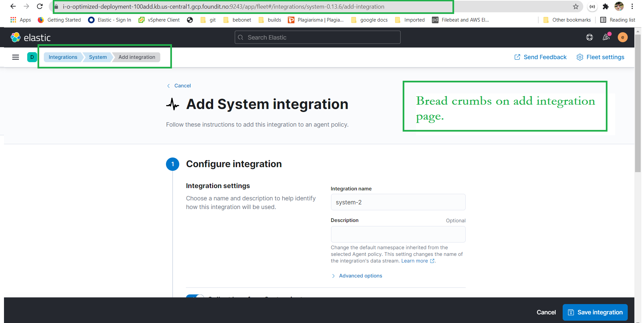
Task: Click the browser forward arrow
Action: pos(27,6)
